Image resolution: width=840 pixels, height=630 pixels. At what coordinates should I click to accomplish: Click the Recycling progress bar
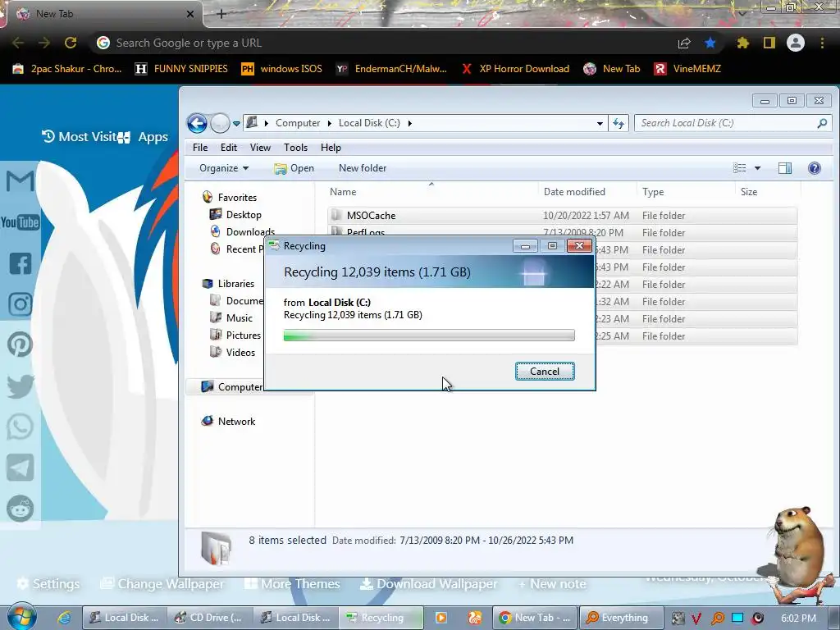[x=429, y=336]
